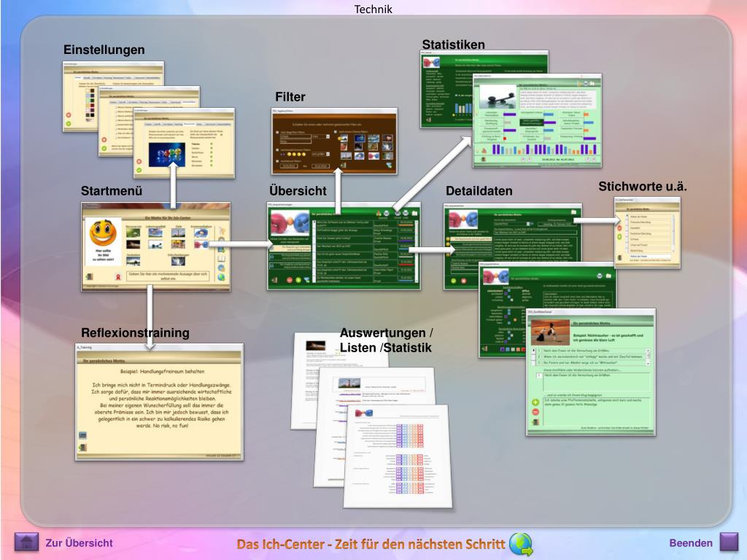Click green check icon in rearmost Einstellungen window
Screen dimensions: 747x560
(68, 124)
